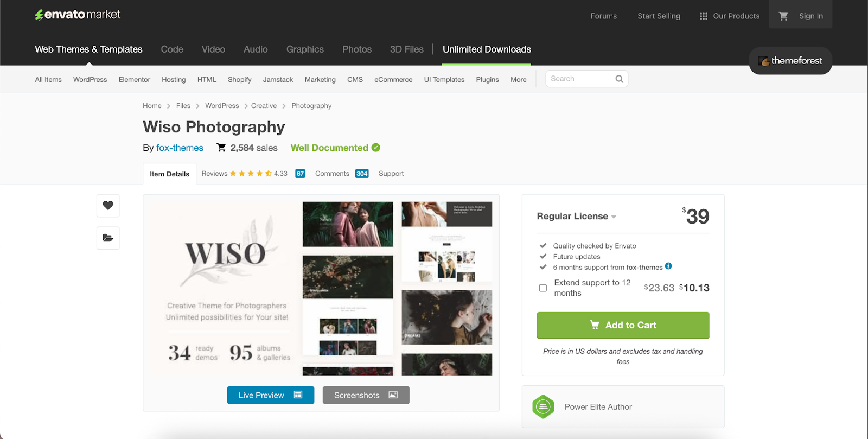Click the heart favorite icon
The image size is (868, 439).
click(x=108, y=206)
